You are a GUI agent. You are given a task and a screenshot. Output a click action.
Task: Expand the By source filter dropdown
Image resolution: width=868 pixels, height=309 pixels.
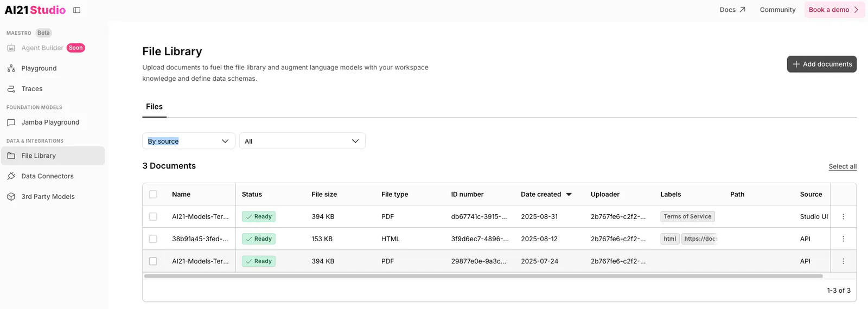(189, 141)
